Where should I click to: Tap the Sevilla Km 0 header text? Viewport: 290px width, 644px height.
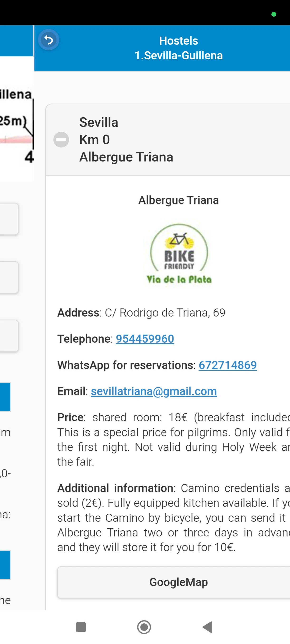click(x=99, y=131)
